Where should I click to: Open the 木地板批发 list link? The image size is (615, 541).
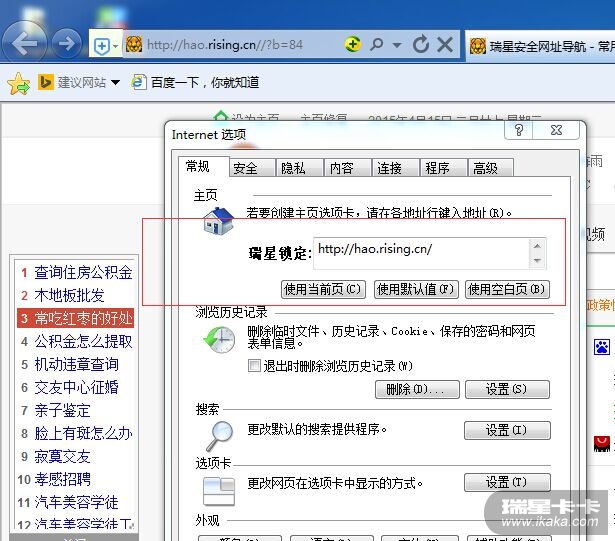click(69, 295)
